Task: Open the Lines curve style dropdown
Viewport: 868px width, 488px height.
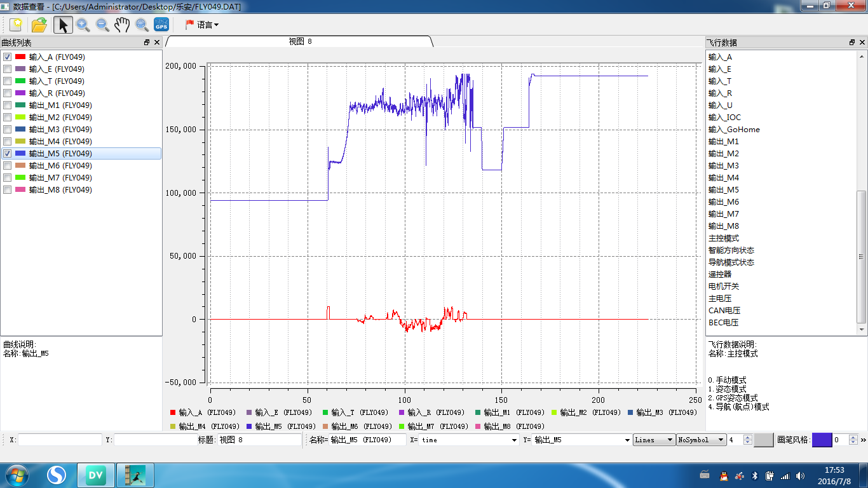Action: point(654,440)
